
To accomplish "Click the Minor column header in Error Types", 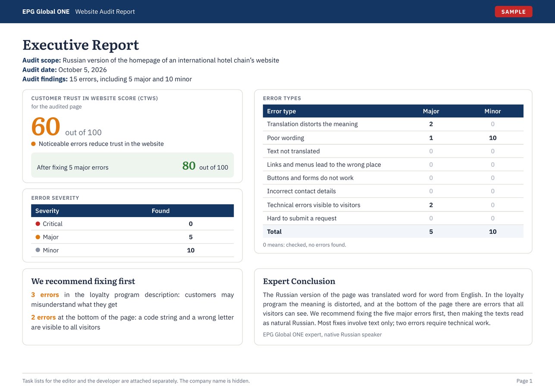I will point(492,111).
